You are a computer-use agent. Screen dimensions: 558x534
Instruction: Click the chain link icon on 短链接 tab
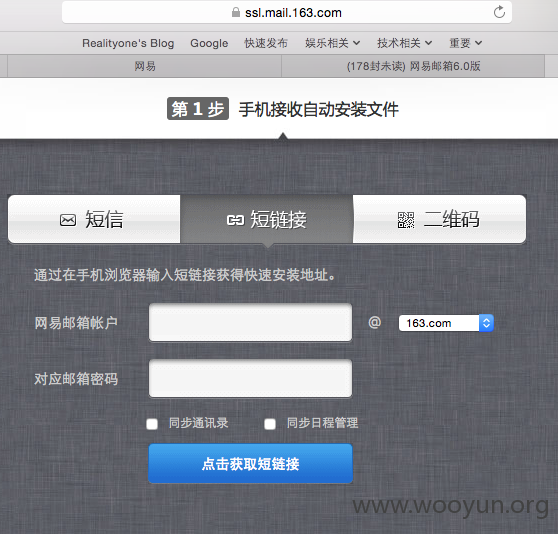point(235,220)
